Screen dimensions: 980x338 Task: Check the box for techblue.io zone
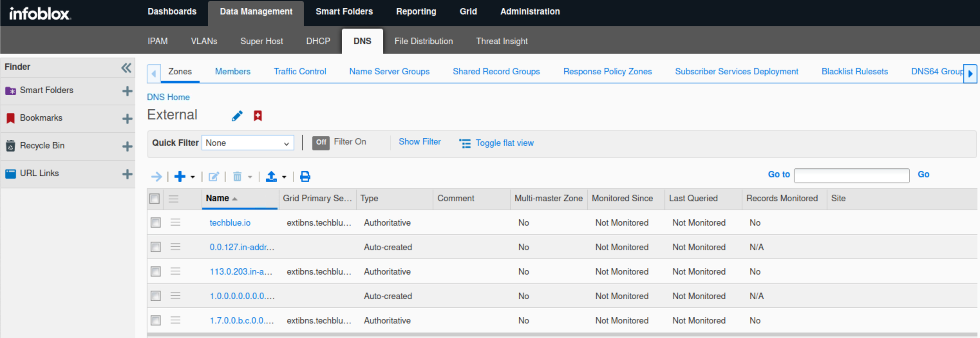point(155,222)
